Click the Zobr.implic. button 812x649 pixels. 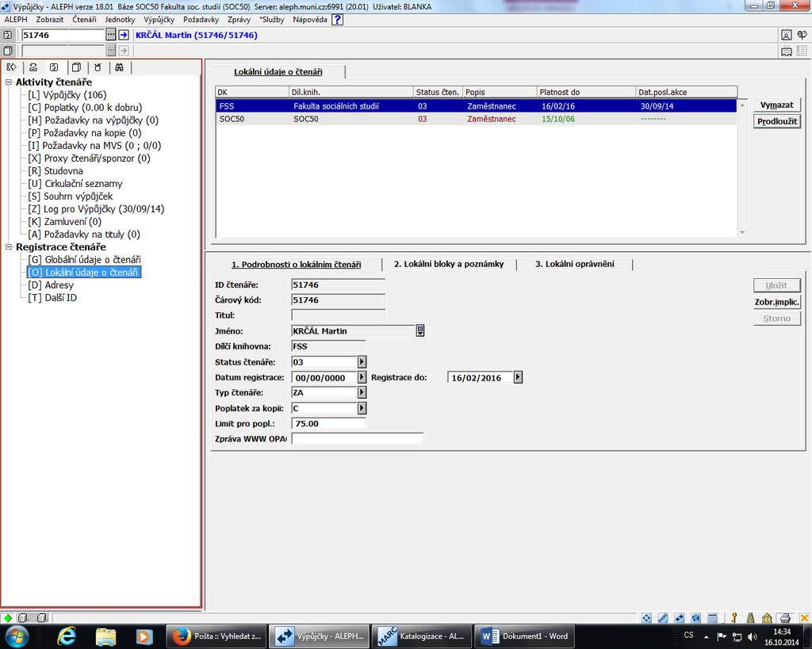click(777, 302)
